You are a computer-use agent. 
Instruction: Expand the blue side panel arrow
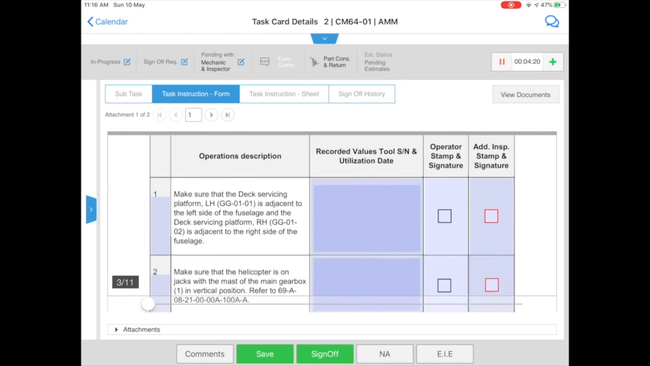click(91, 209)
